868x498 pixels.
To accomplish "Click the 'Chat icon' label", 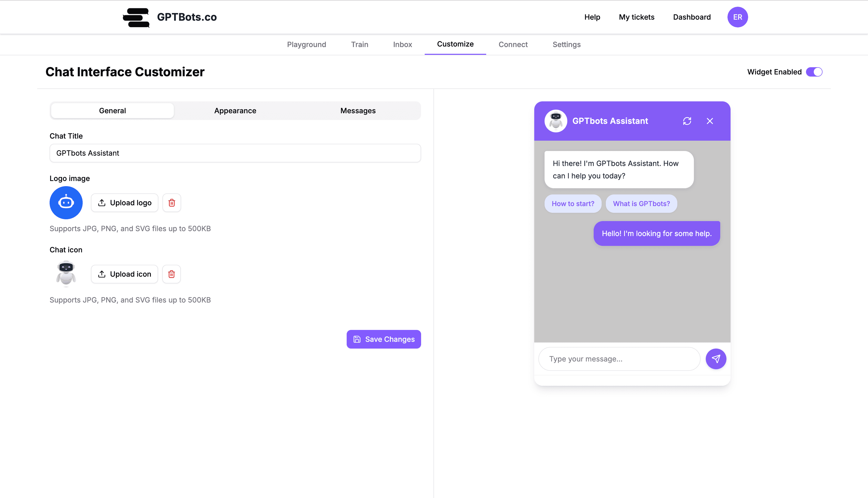I will pyautogui.click(x=66, y=250).
